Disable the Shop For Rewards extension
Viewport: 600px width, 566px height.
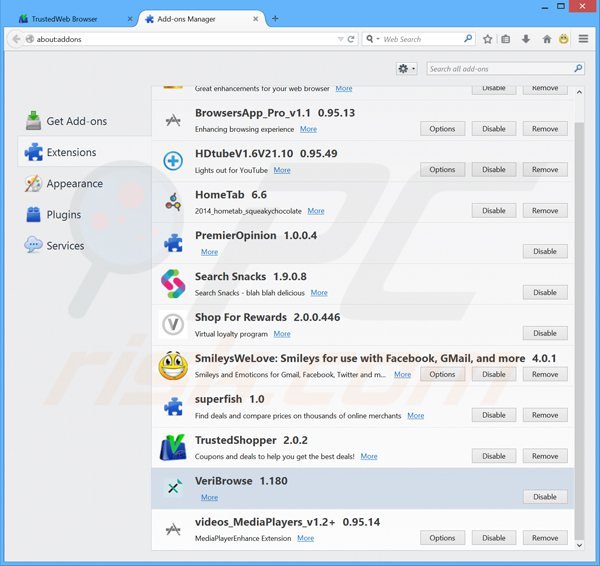pos(545,333)
